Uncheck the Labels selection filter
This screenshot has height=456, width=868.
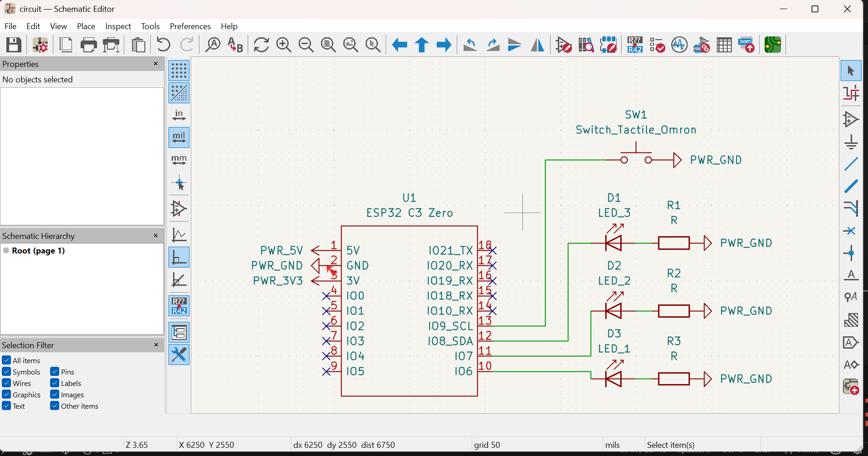(55, 383)
